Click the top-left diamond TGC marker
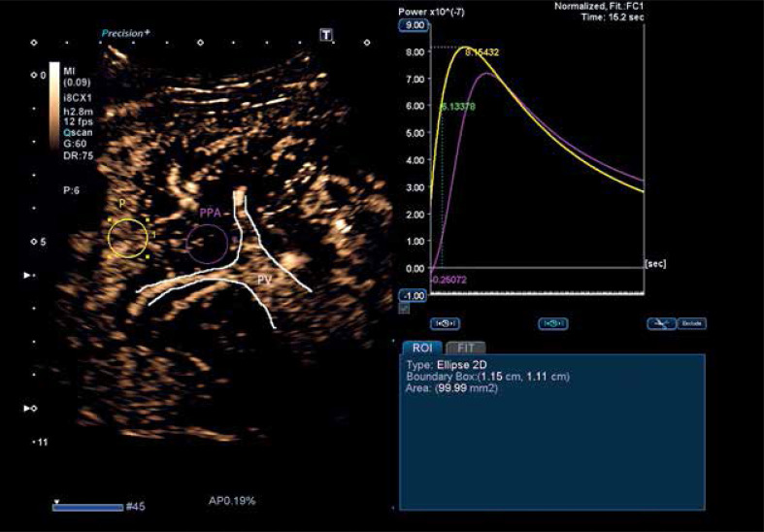 coord(33,43)
